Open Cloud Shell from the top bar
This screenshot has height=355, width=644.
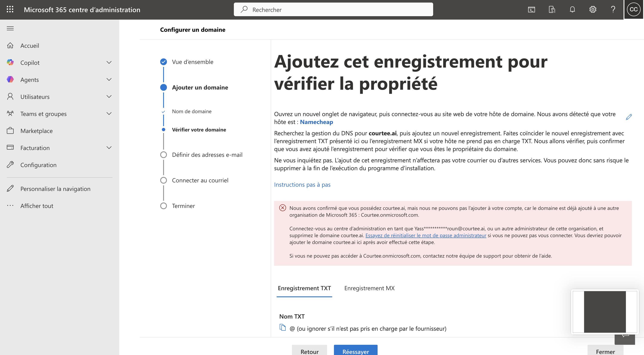[531, 10]
